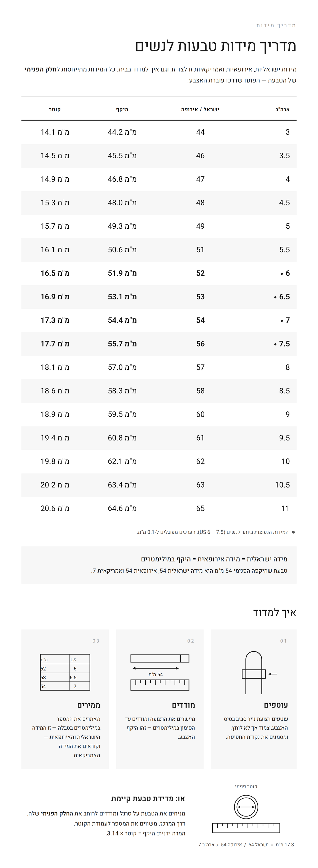Select the ארה"ב column header
318x868 pixels.
282,109
